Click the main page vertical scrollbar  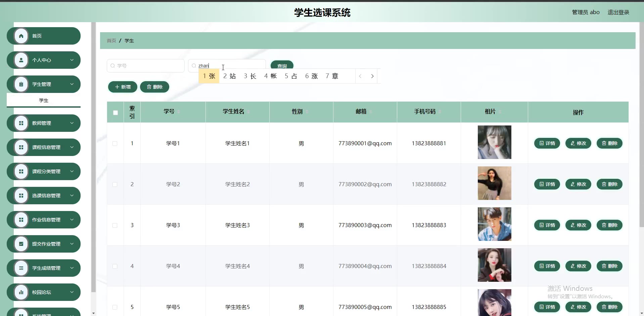tap(641, 134)
